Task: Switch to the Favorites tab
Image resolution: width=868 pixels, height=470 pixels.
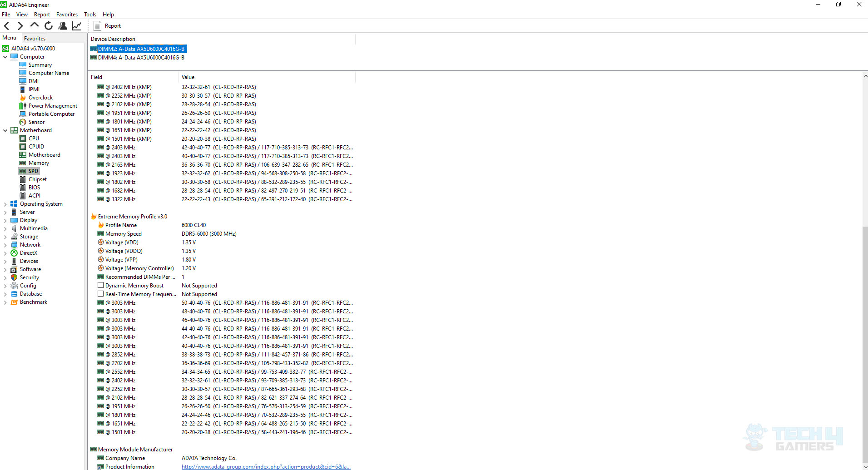Action: pos(35,39)
